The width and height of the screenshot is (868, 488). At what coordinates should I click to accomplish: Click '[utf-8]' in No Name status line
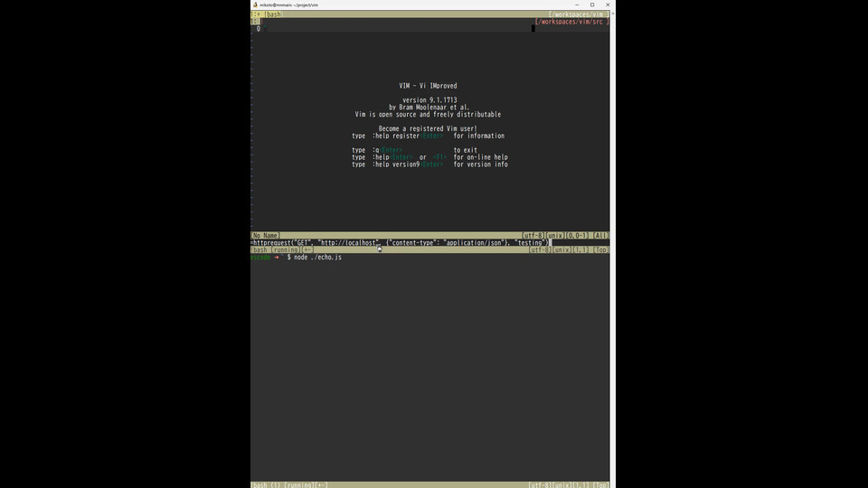pos(533,236)
